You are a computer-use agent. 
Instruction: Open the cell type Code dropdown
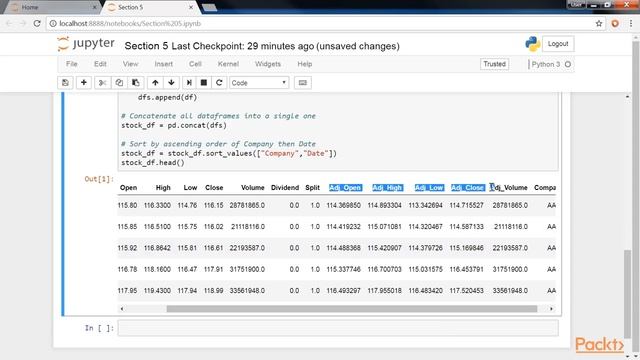(x=259, y=83)
